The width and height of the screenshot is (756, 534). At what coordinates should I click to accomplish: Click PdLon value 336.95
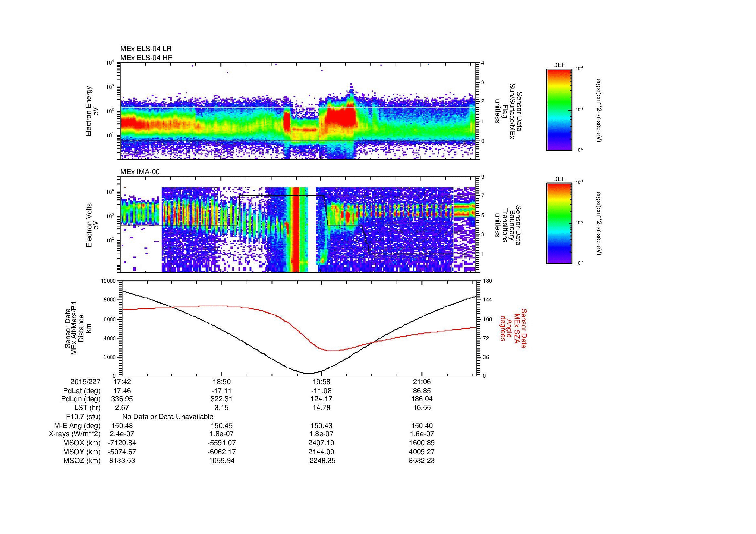tap(122, 399)
